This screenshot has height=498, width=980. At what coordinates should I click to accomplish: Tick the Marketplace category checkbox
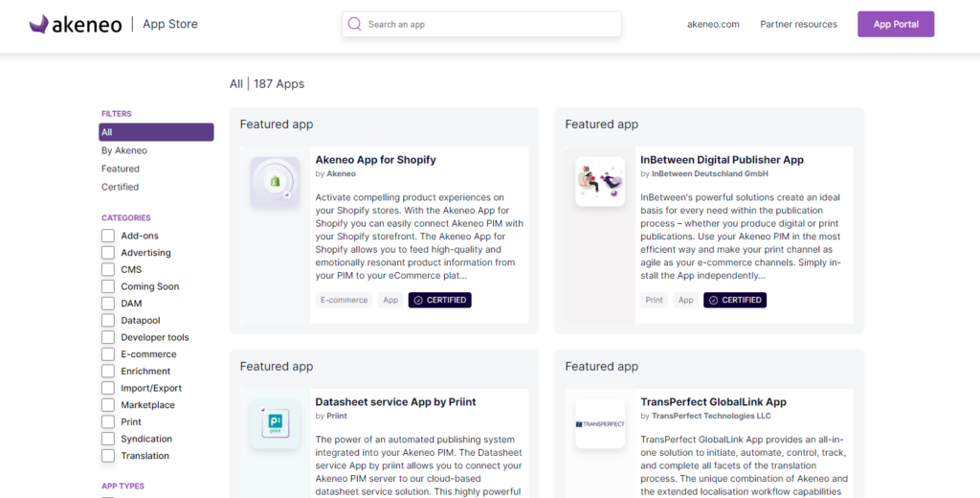pyautogui.click(x=108, y=405)
